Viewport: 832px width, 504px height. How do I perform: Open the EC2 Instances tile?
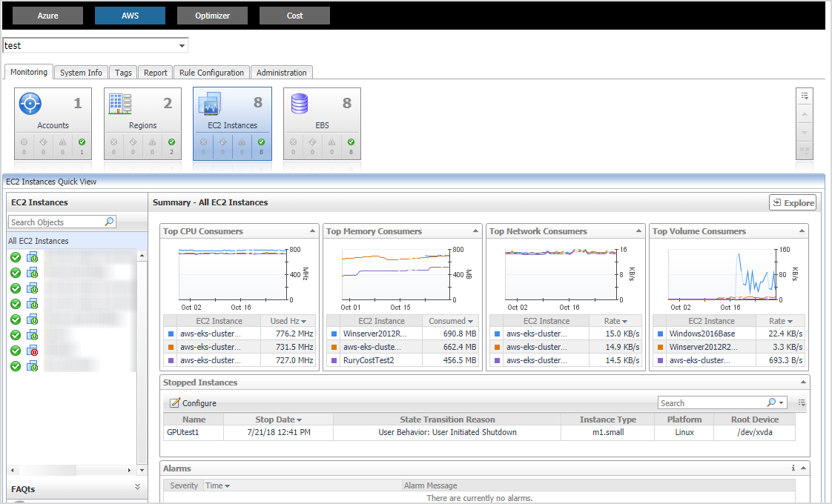tap(232, 124)
